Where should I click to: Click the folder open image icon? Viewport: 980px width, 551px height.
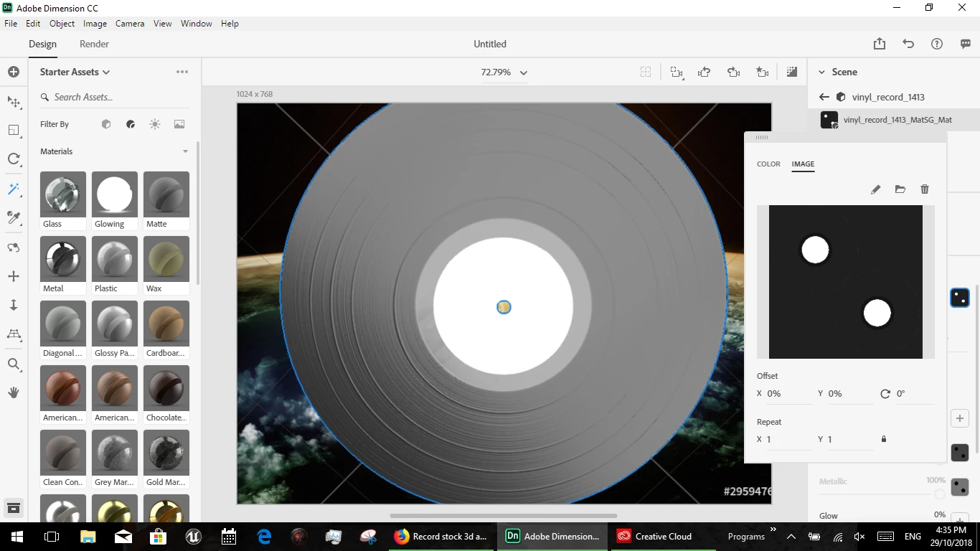(x=900, y=189)
